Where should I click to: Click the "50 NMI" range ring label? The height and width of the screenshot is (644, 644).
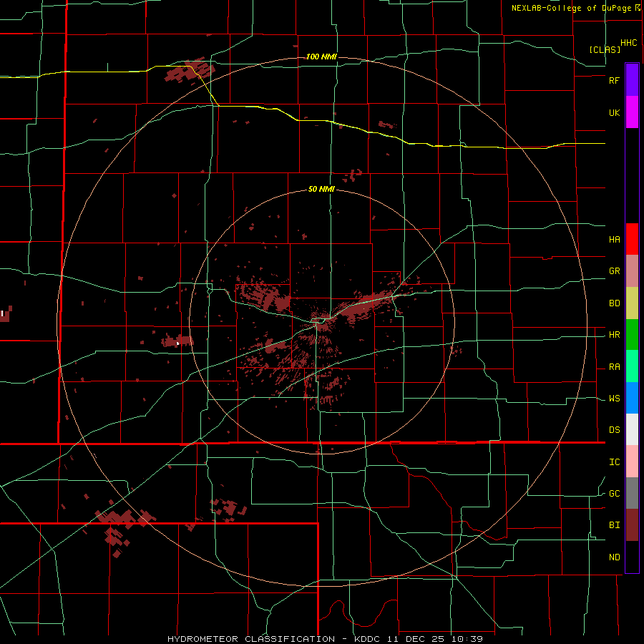click(321, 190)
